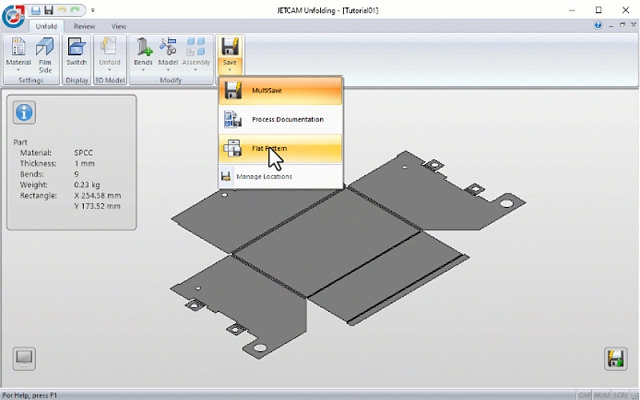Click the Settings group label

click(x=31, y=80)
